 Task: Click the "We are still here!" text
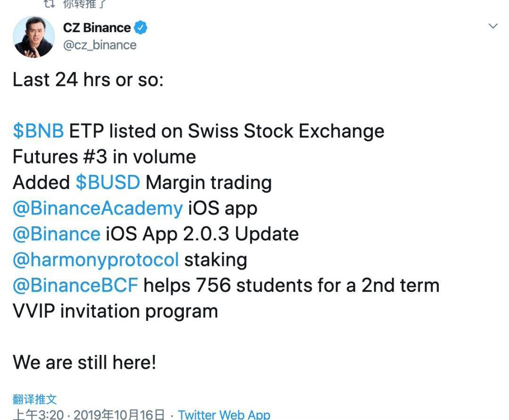pyautogui.click(x=84, y=362)
